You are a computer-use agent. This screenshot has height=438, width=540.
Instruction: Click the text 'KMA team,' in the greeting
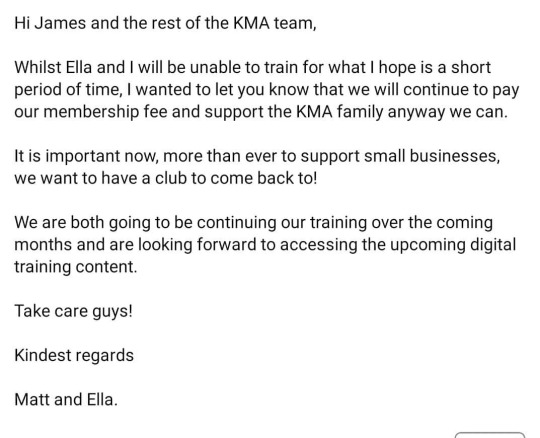[274, 23]
